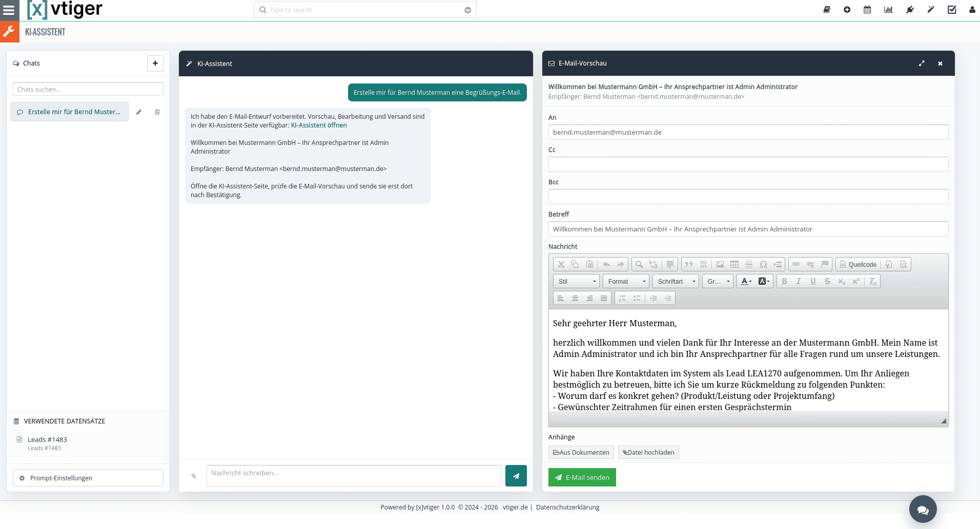Click the 'E-Mail senden' button
980x529 pixels.
click(582, 477)
